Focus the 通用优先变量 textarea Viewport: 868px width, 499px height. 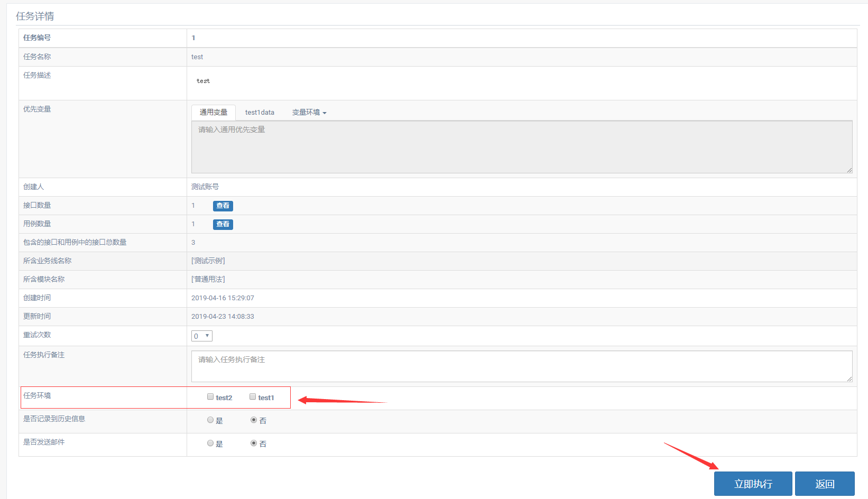522,147
